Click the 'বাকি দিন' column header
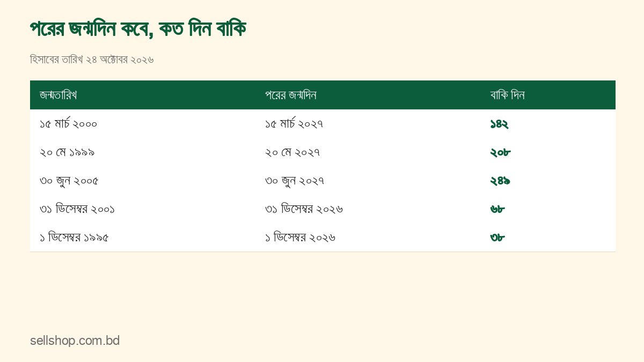Viewport: 644px width, 362px height. pyautogui.click(x=507, y=95)
